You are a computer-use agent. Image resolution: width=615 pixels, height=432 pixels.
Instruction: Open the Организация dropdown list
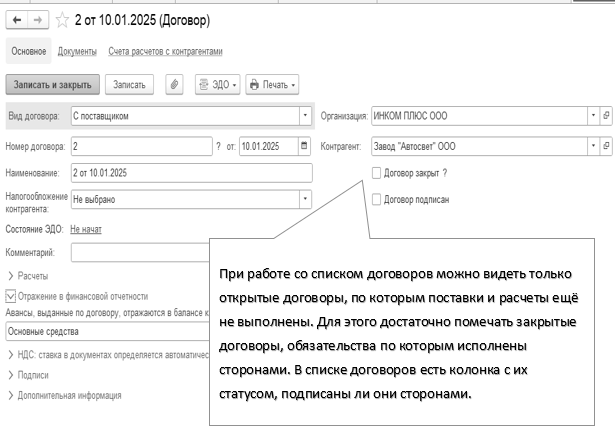(593, 115)
